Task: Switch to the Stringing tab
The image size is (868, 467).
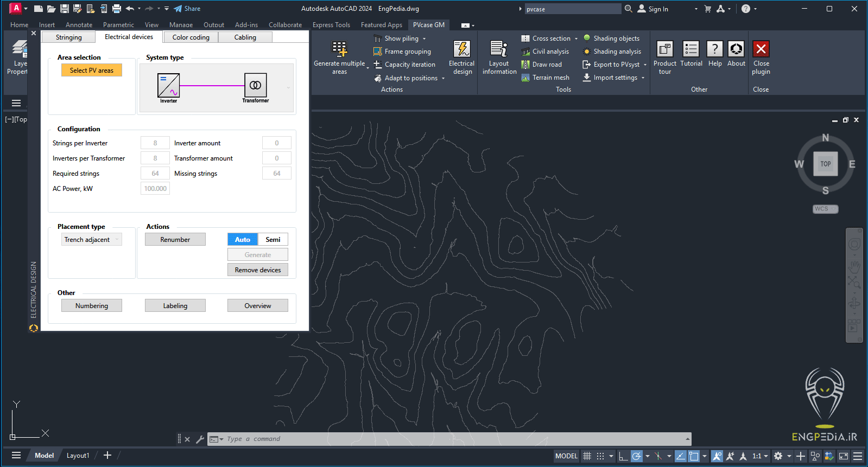Action: coord(68,37)
